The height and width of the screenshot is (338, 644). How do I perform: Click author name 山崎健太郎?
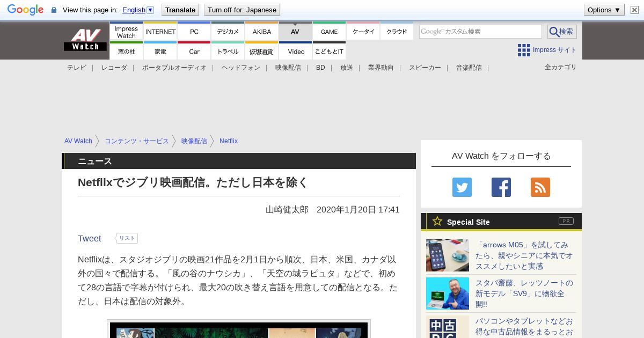coord(287,210)
